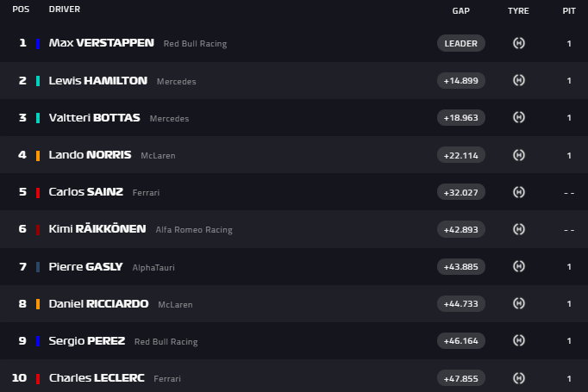
Task: Click Räikkönen's tyre compound icon
Action: 518,229
